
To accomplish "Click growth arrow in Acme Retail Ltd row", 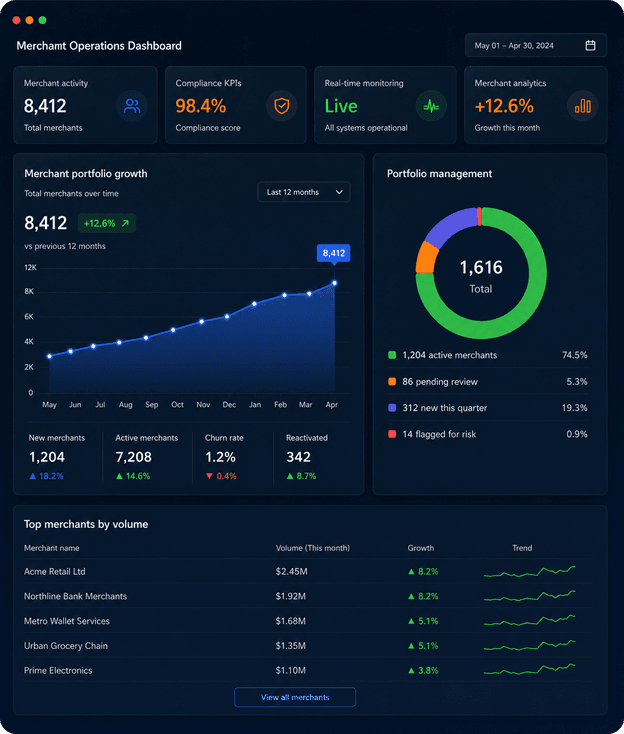I will (x=411, y=572).
